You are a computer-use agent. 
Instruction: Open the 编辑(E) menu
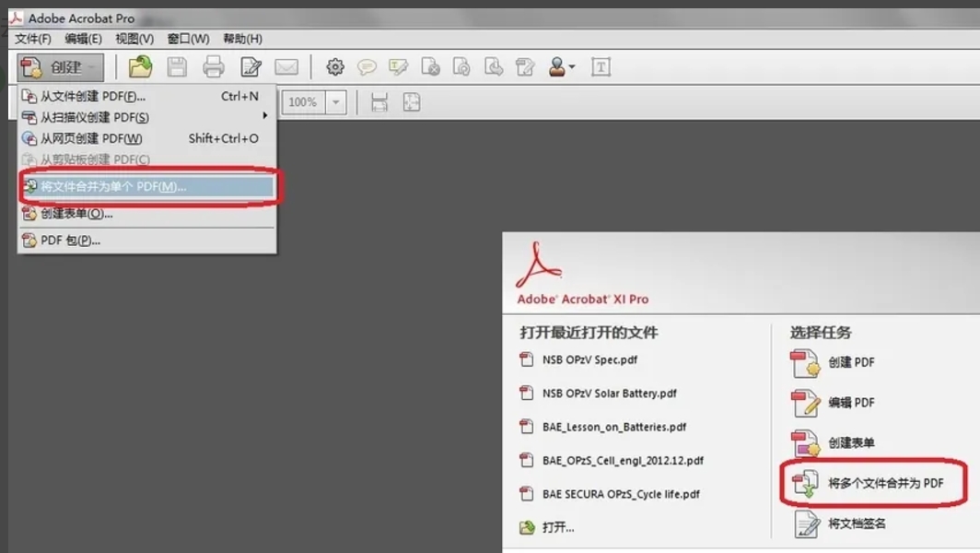(x=83, y=39)
